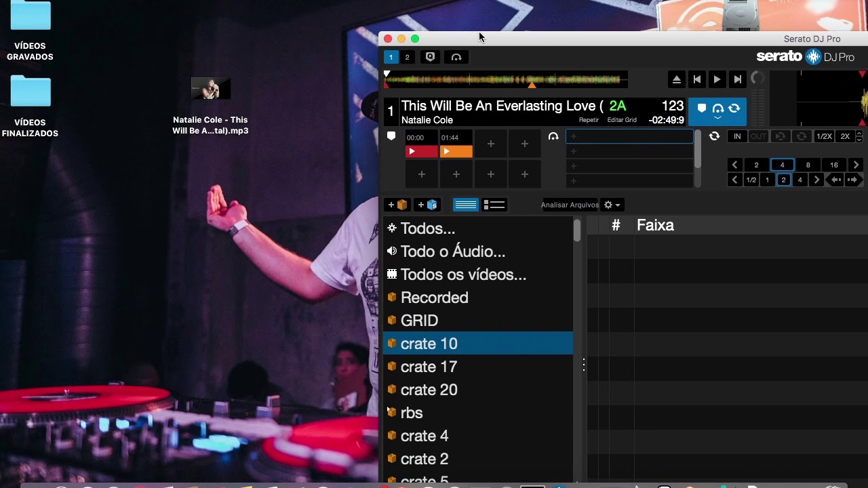Image resolution: width=868 pixels, height=488 pixels.
Task: Show larger beat jump sizes arrow
Action: pos(816,180)
